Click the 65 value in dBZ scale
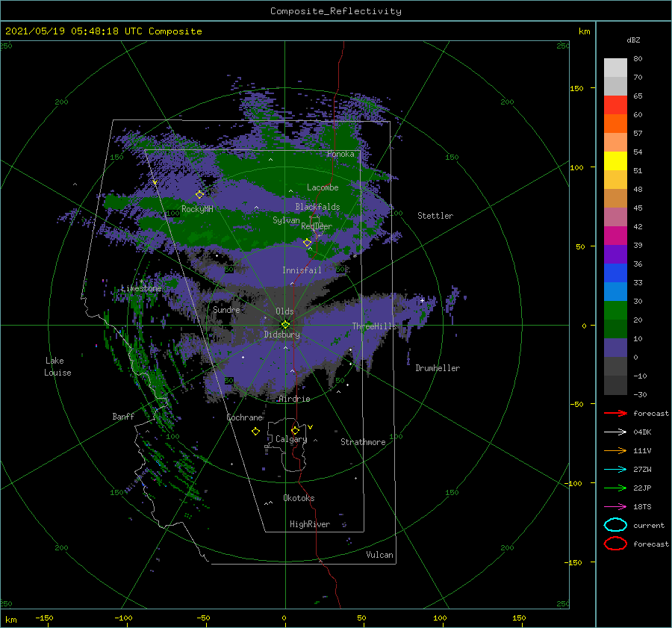 [x=638, y=96]
